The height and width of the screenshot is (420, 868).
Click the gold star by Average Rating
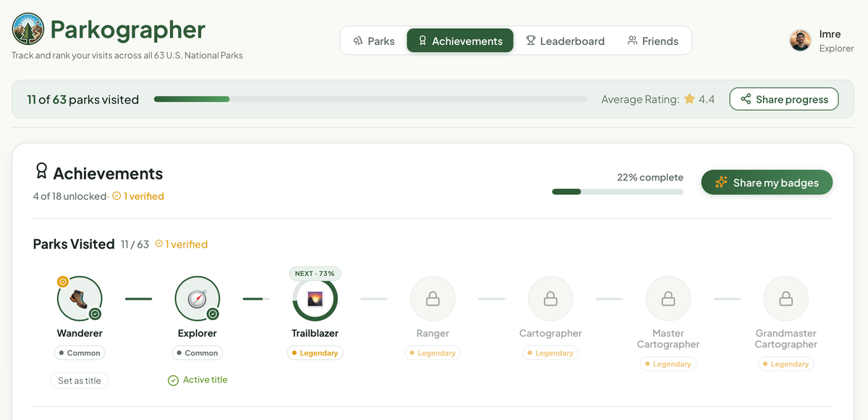coord(689,99)
